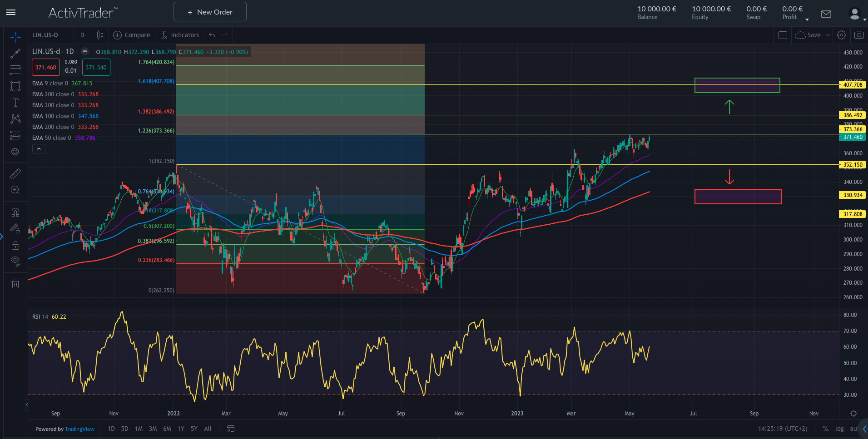Toggle magnet mode in left toolbar
Screen dimensions: 868x439
point(15,212)
